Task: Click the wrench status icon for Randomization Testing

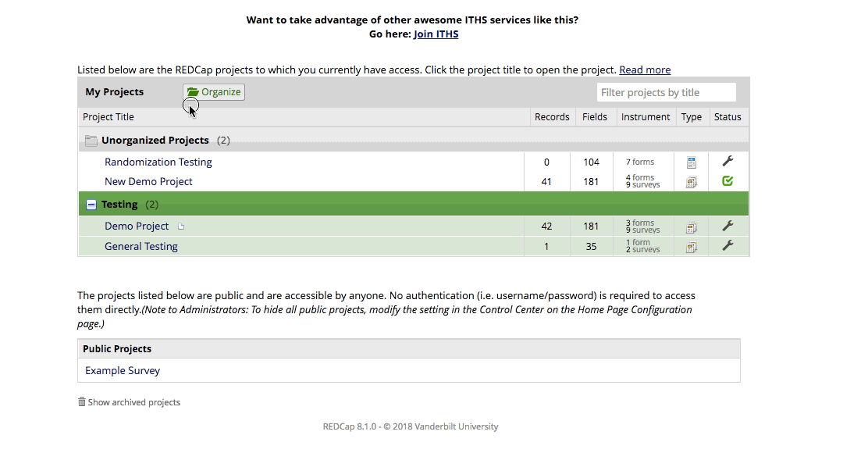Action: tap(727, 161)
